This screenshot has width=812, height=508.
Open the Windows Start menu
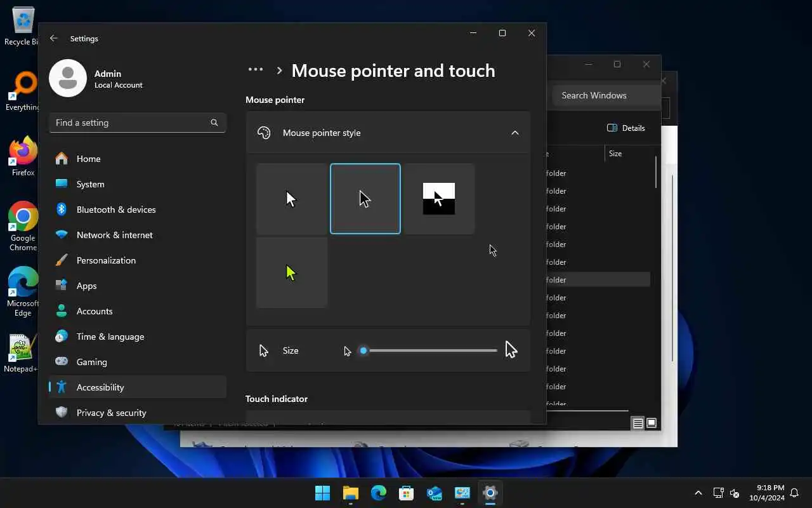(322, 493)
